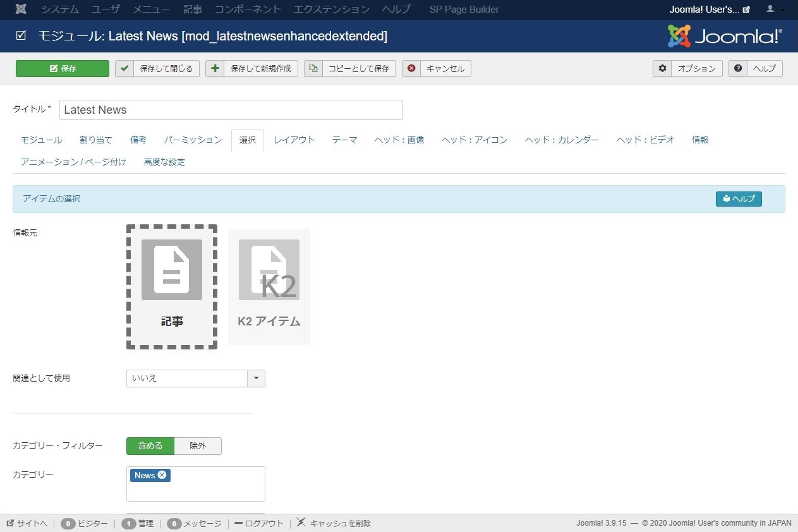Switch to the ヘッド : カレンダー tab

[561, 140]
